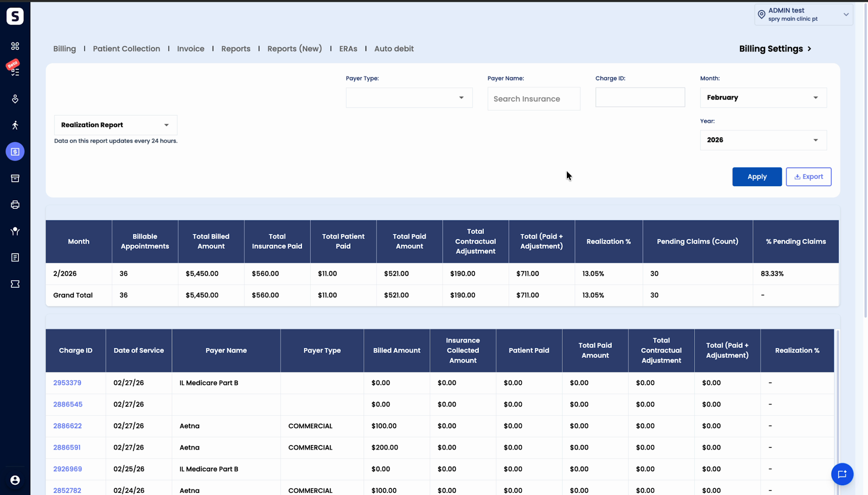Open the user profile icon at sidebar bottom

(x=15, y=480)
